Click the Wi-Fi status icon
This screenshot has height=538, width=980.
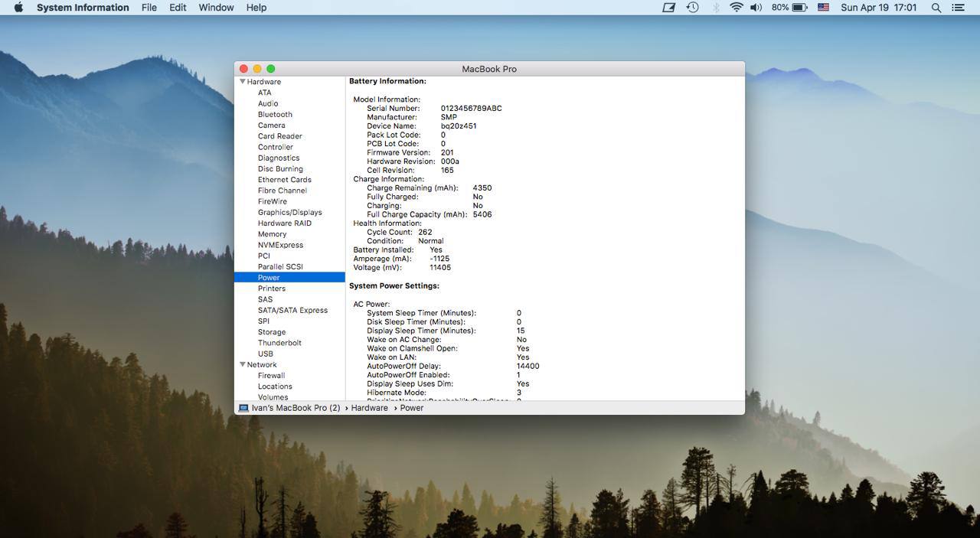(737, 7)
